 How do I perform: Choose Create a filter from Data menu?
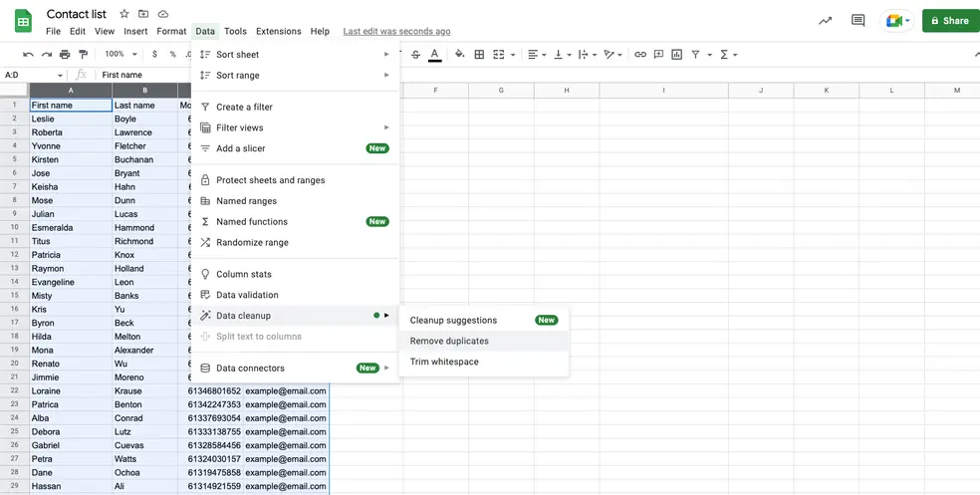(x=295, y=107)
